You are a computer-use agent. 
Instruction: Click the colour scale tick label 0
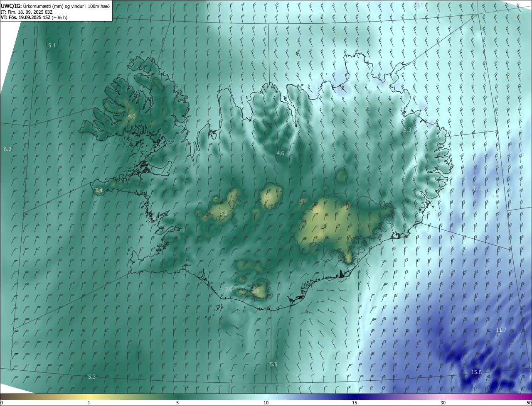tap(2, 403)
